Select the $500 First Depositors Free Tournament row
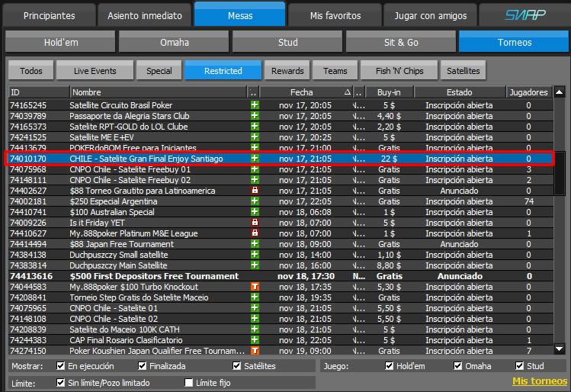This screenshot has height=392, width=571. point(154,276)
